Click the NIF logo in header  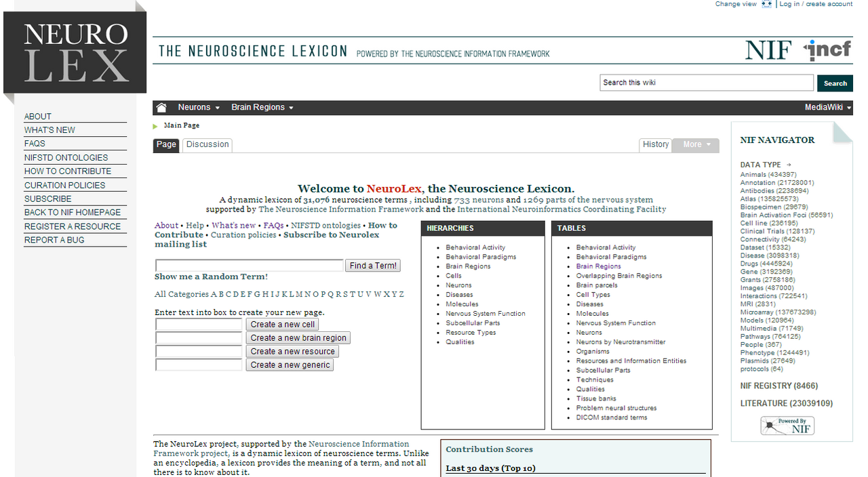click(768, 50)
